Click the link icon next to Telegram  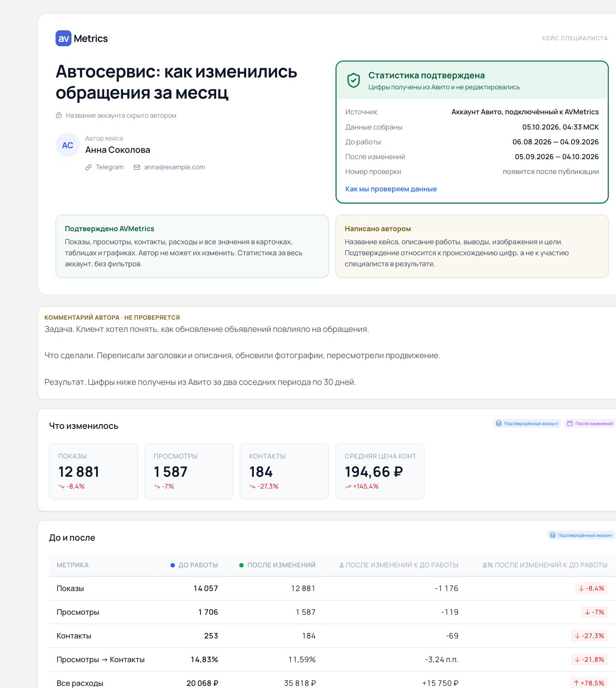pyautogui.click(x=88, y=167)
